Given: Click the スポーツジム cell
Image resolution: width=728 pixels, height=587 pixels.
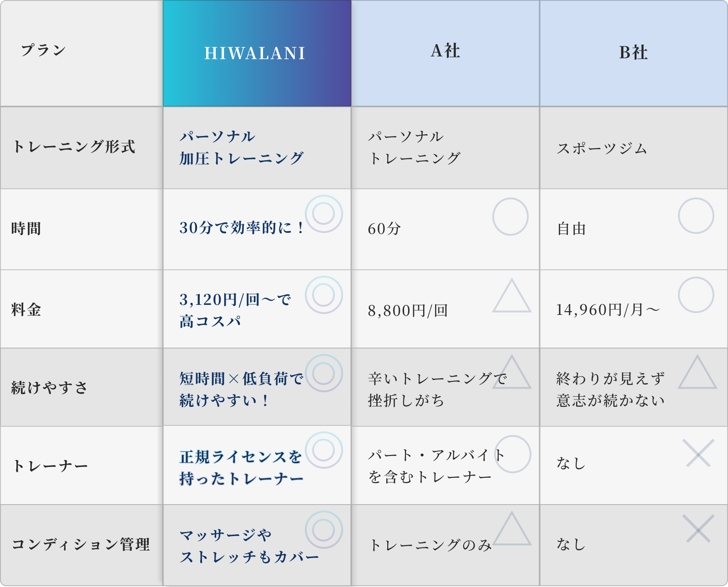Looking at the screenshot, I should (x=602, y=148).
